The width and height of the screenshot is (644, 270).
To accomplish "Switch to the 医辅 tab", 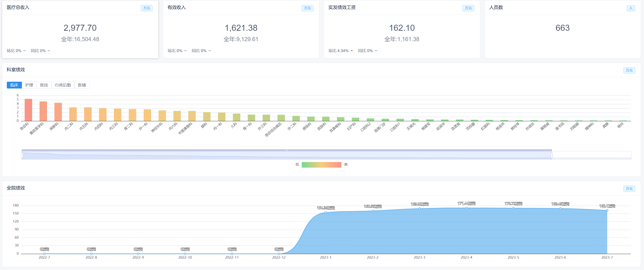I will coord(82,85).
